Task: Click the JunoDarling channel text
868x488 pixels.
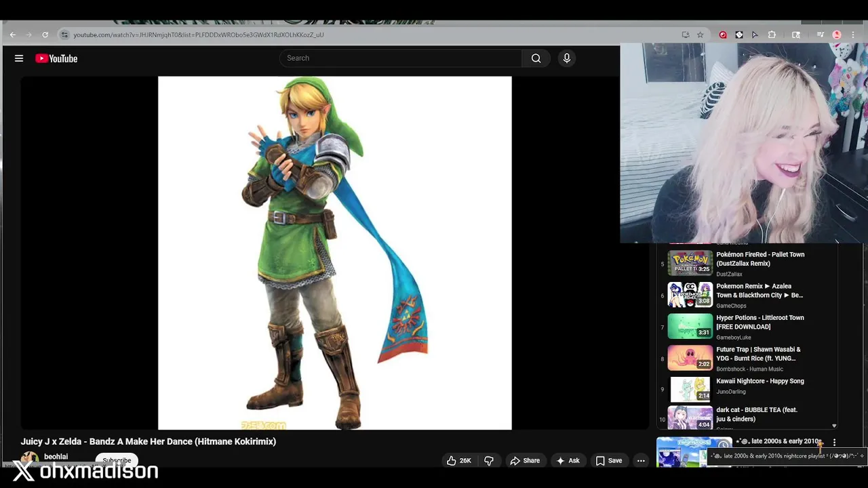Action: [731, 392]
